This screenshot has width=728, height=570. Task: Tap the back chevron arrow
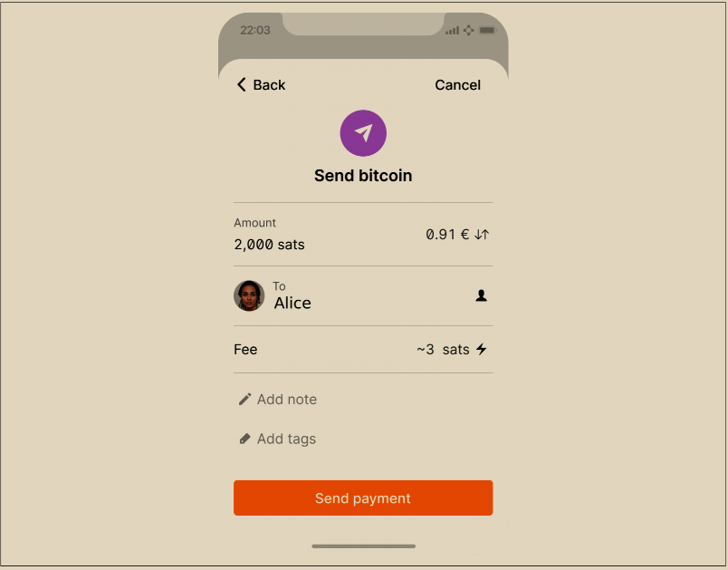pyautogui.click(x=242, y=85)
